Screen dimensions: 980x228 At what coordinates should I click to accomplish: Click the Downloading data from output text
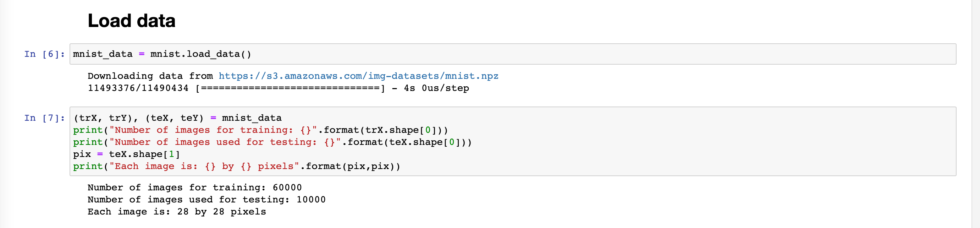pos(150,76)
